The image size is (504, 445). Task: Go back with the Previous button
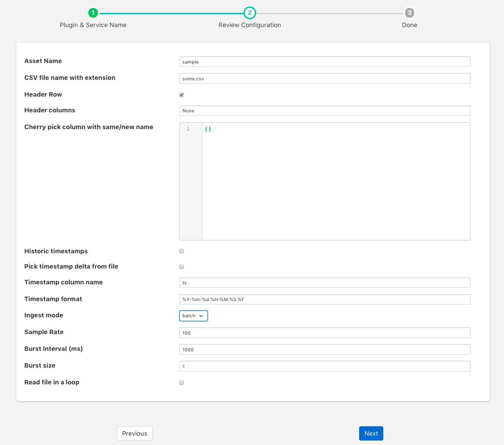[x=134, y=433]
